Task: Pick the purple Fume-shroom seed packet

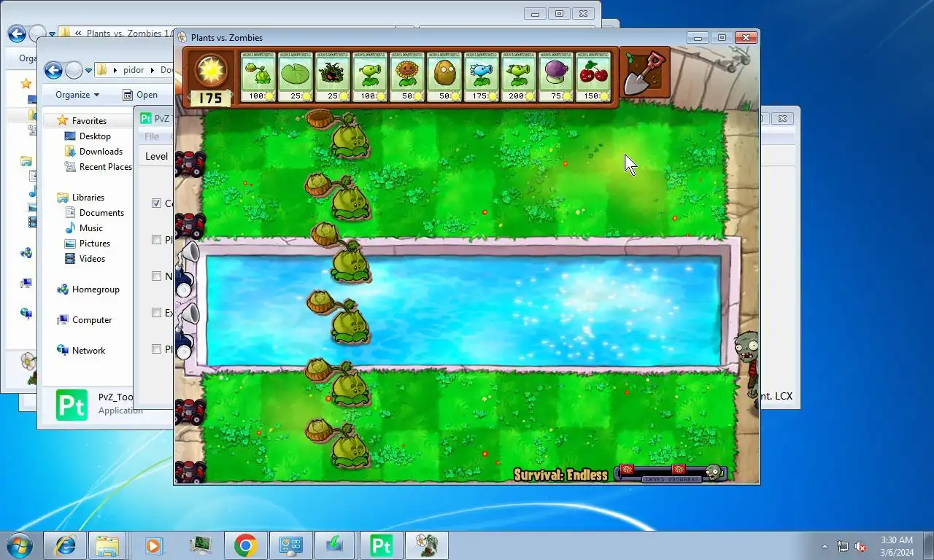Action: tap(556, 77)
